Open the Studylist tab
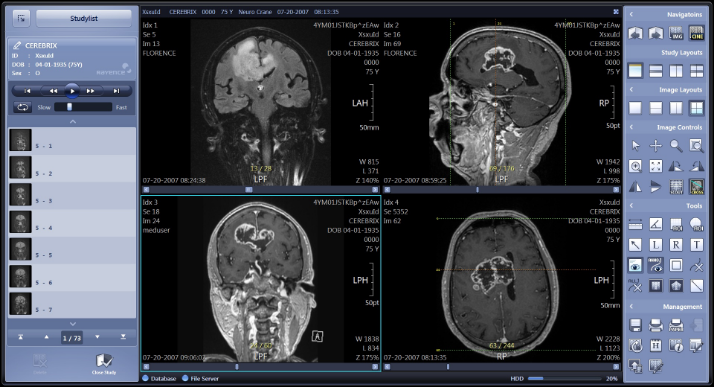Viewport: 714px width, 387px height. coord(84,19)
